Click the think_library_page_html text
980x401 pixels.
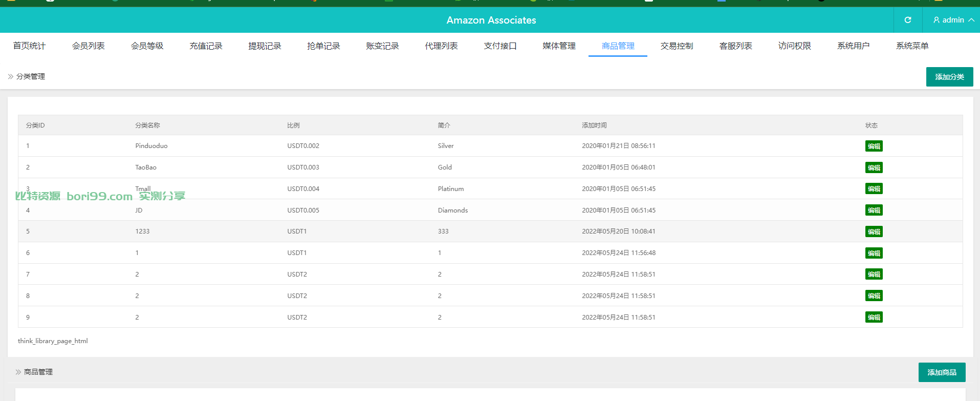[x=53, y=341]
